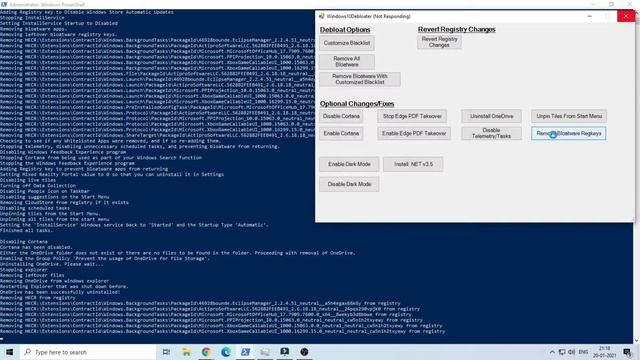Click Revert Registry Changes button

pyautogui.click(x=439, y=42)
